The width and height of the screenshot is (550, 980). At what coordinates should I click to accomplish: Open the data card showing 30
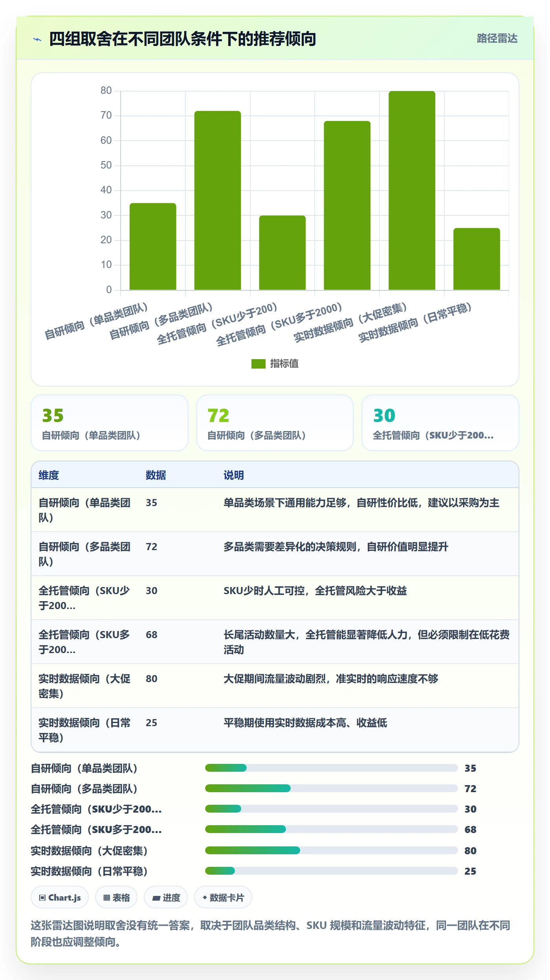pos(440,423)
